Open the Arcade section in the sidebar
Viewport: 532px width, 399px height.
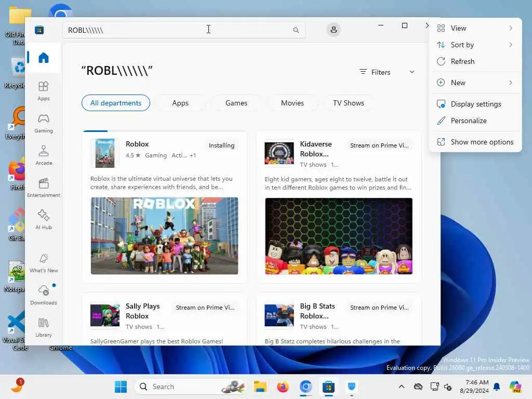click(44, 155)
